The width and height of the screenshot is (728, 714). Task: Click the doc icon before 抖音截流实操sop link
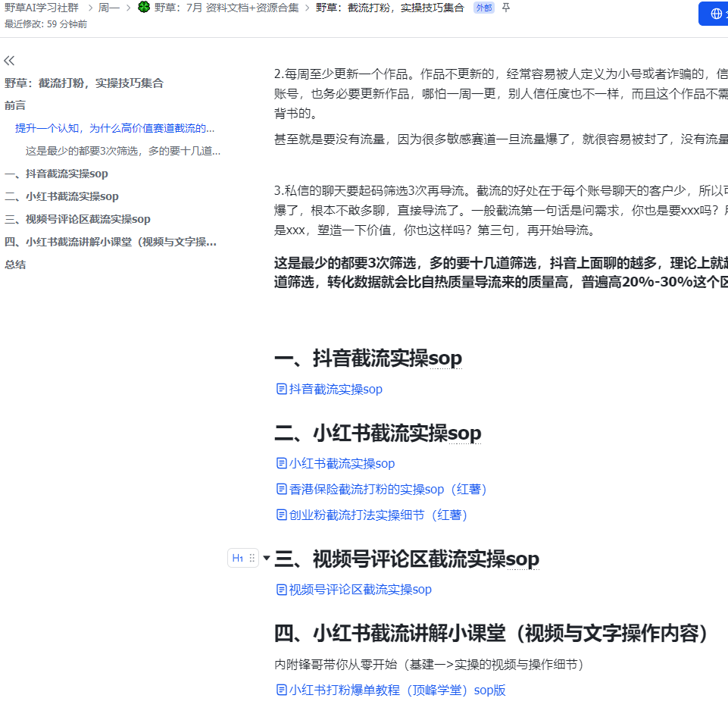[x=281, y=389]
